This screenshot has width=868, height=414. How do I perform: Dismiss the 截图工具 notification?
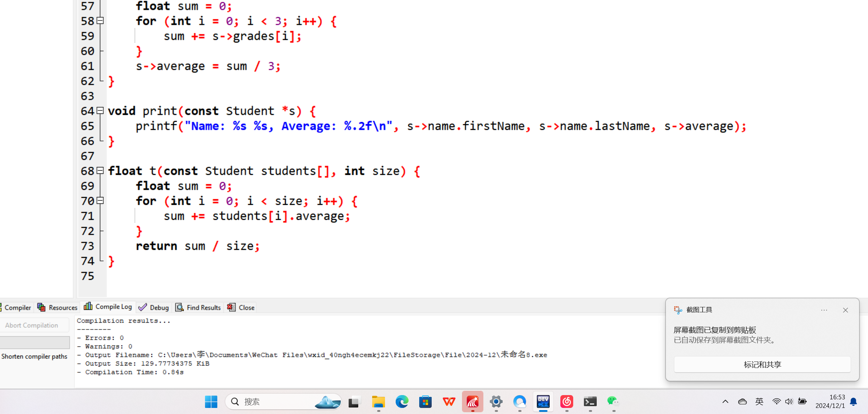pos(845,310)
